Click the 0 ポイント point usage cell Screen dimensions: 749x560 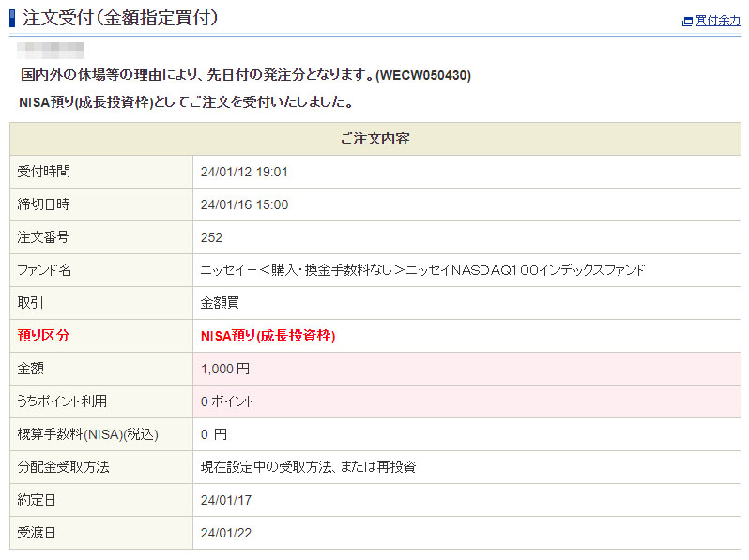pyautogui.click(x=227, y=401)
